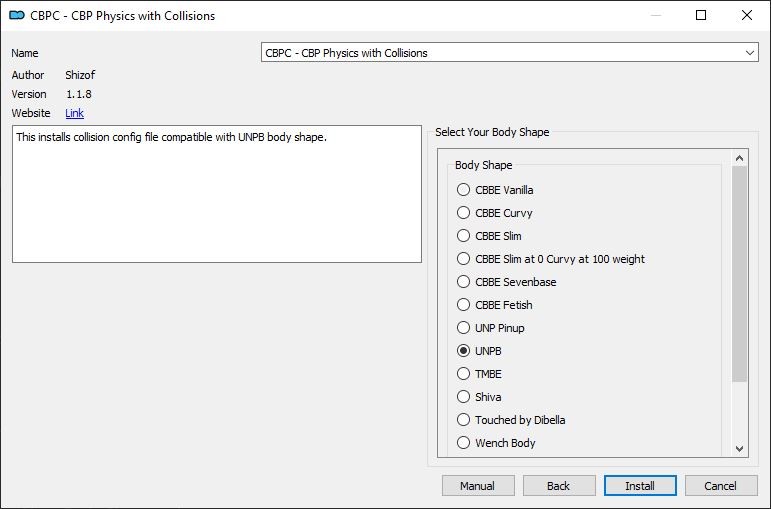This screenshot has width=771, height=509.
Task: Choose the UNP Pinup body shape
Action: pyautogui.click(x=491, y=328)
